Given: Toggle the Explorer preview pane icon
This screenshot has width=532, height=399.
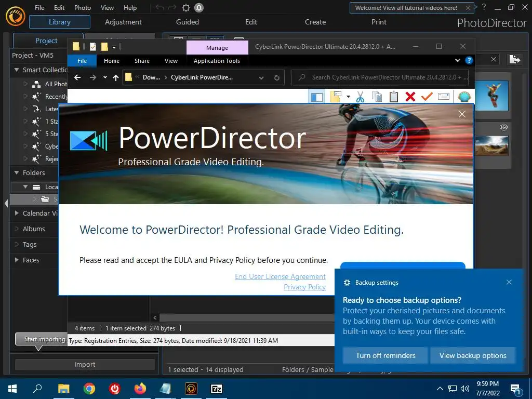Looking at the screenshot, I should tap(317, 97).
